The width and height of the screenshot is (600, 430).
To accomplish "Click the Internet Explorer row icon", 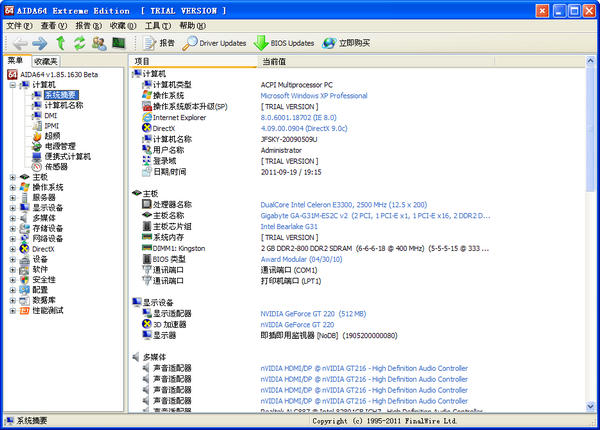I will point(147,117).
